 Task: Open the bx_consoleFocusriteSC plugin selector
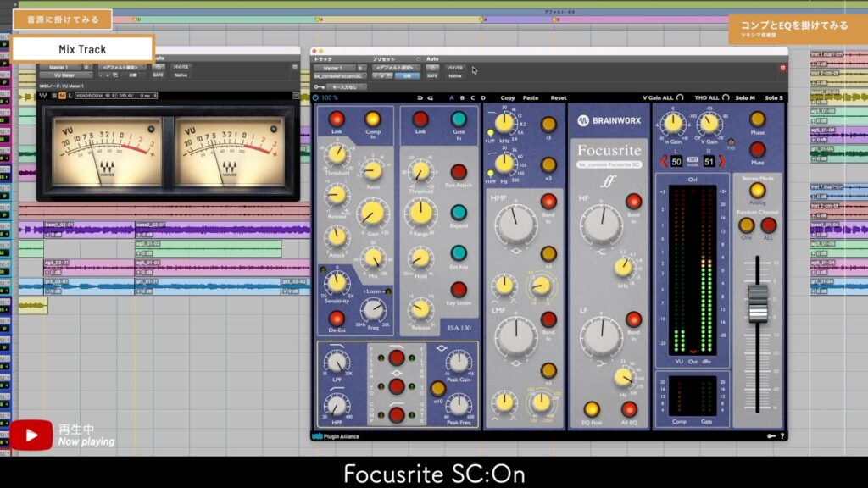coord(339,75)
